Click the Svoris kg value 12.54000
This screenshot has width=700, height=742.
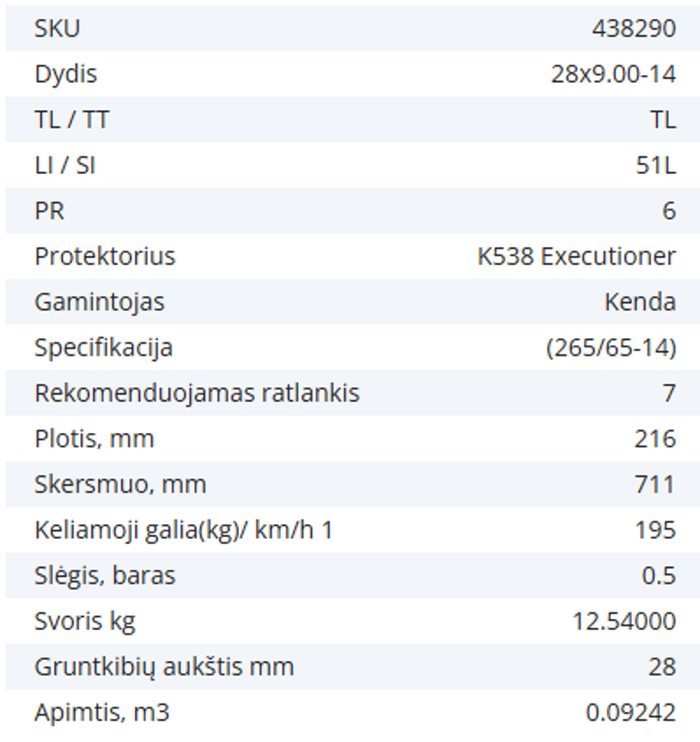(x=623, y=621)
